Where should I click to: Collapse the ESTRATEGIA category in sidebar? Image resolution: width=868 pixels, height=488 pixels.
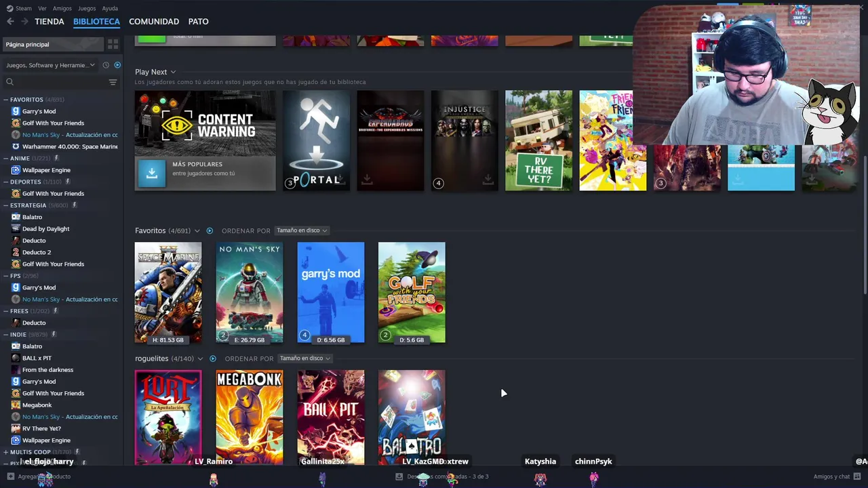5,205
